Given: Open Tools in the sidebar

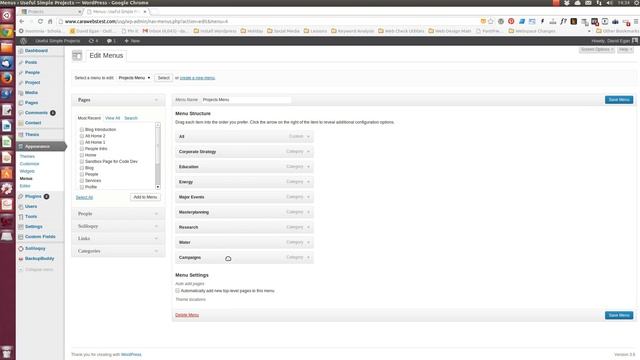Looking at the screenshot, I should [x=31, y=217].
